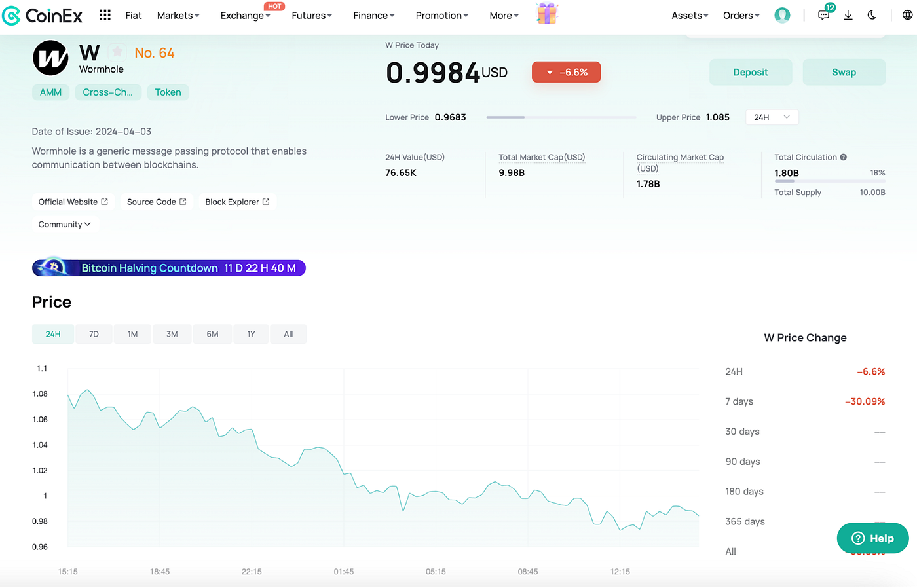The width and height of the screenshot is (917, 588).
Task: Click the CoinEx logo
Action: 42,16
